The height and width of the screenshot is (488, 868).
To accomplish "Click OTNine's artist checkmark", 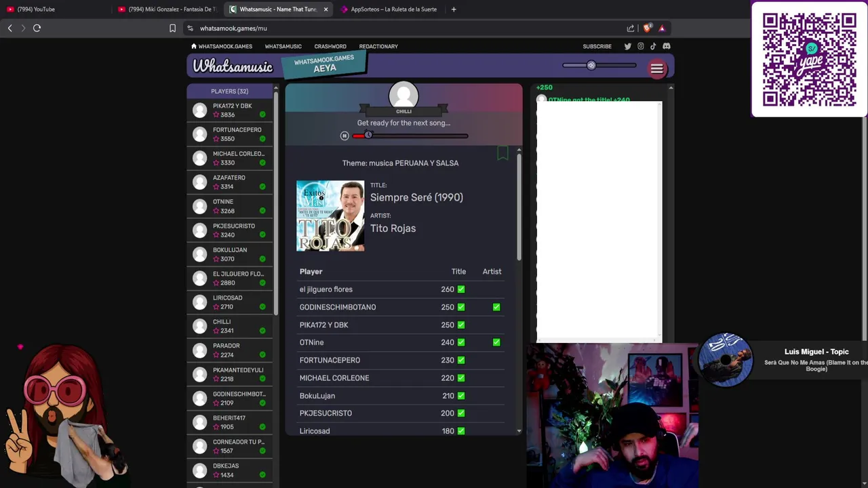I will [x=496, y=342].
